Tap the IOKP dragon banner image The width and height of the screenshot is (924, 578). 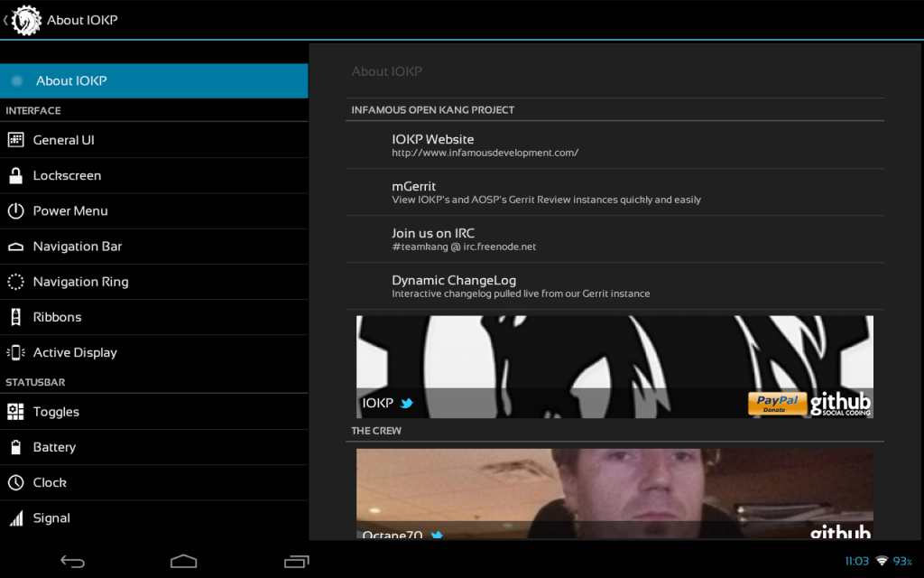coord(614,367)
